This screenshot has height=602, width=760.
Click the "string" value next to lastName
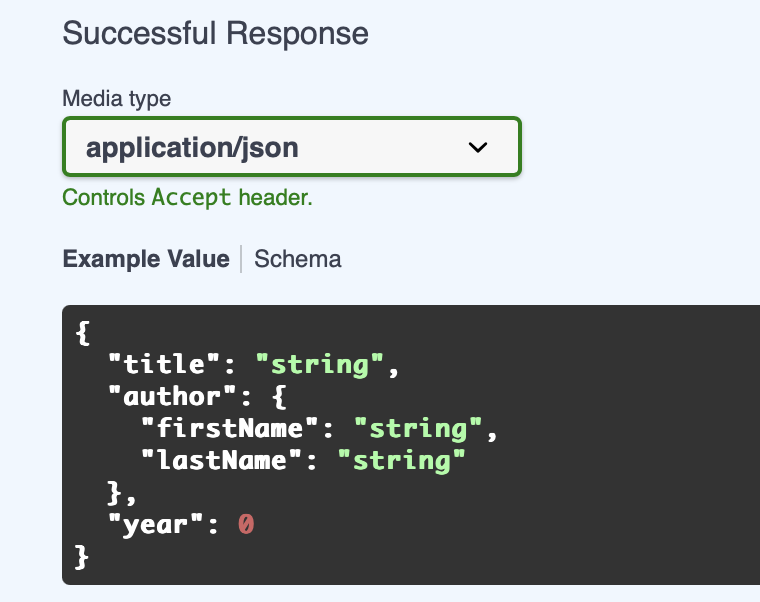tap(402, 460)
